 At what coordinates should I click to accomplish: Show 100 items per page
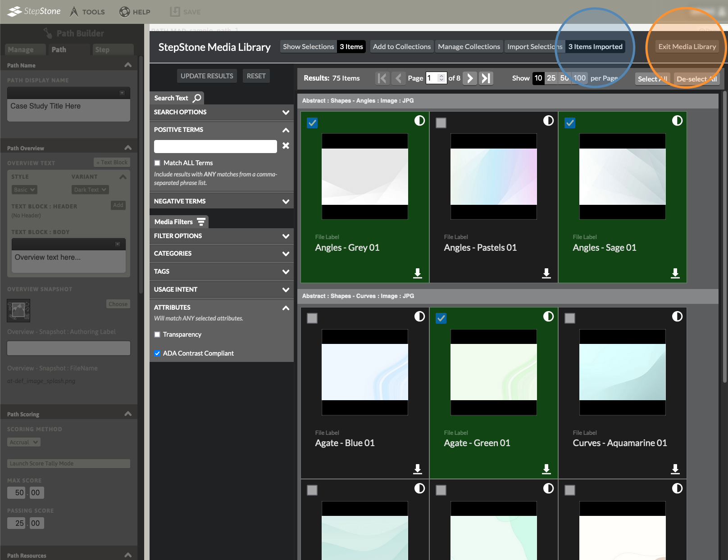click(x=580, y=78)
